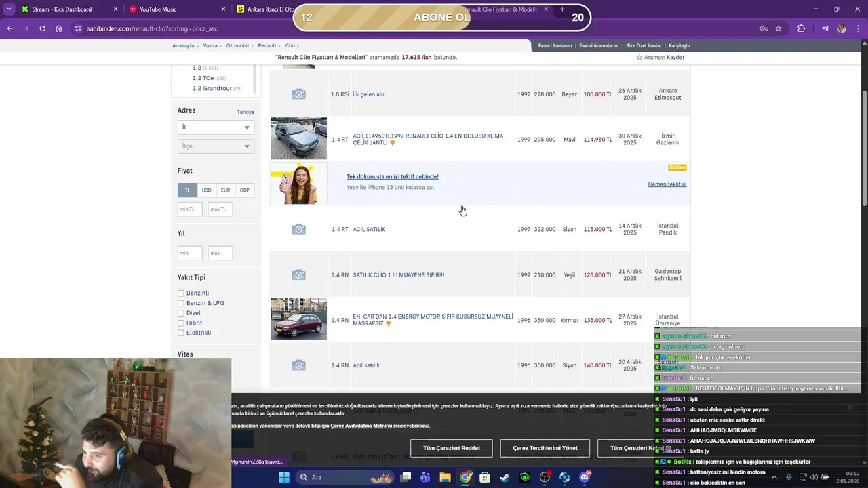Close the Kick Dashboard tab
Screen dimensions: 868x488
click(115, 9)
